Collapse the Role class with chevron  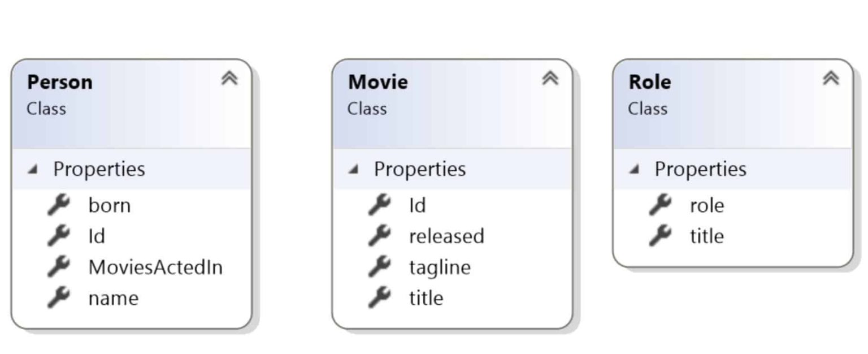click(830, 79)
